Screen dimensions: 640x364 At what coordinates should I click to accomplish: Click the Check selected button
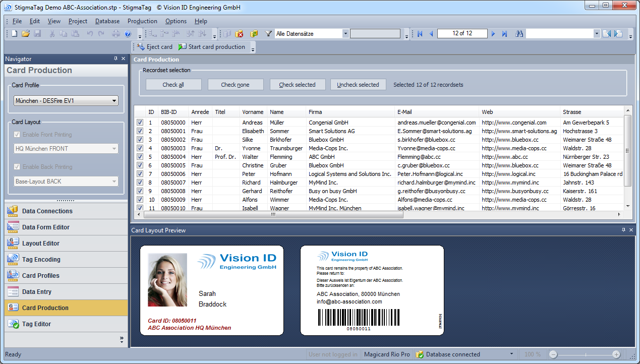(298, 85)
